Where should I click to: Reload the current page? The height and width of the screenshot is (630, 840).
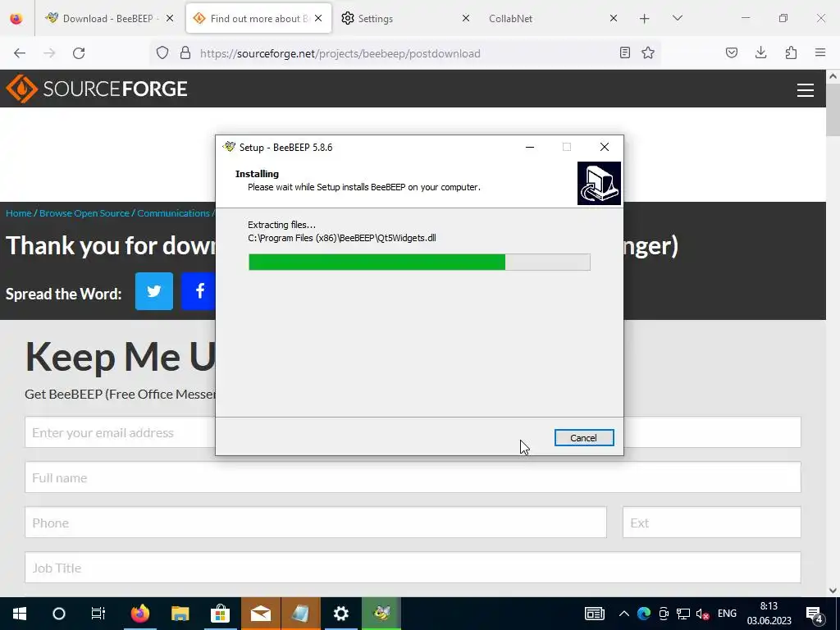79,53
